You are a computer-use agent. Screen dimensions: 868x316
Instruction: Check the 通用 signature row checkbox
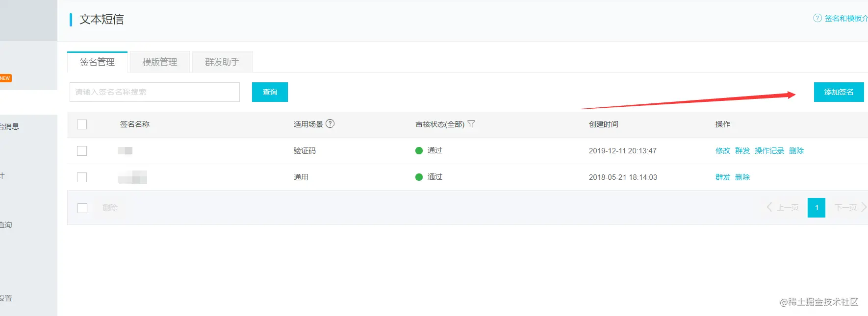tap(82, 177)
